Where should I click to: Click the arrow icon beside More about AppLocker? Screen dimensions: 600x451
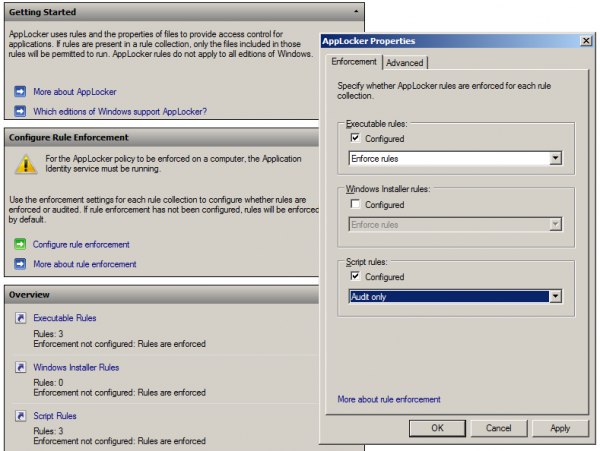coord(20,92)
